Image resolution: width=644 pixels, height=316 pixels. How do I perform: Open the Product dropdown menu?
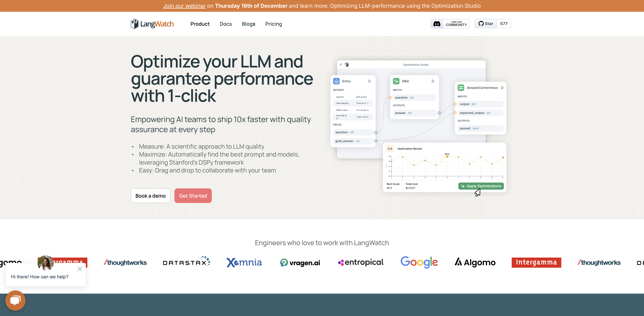(x=200, y=24)
